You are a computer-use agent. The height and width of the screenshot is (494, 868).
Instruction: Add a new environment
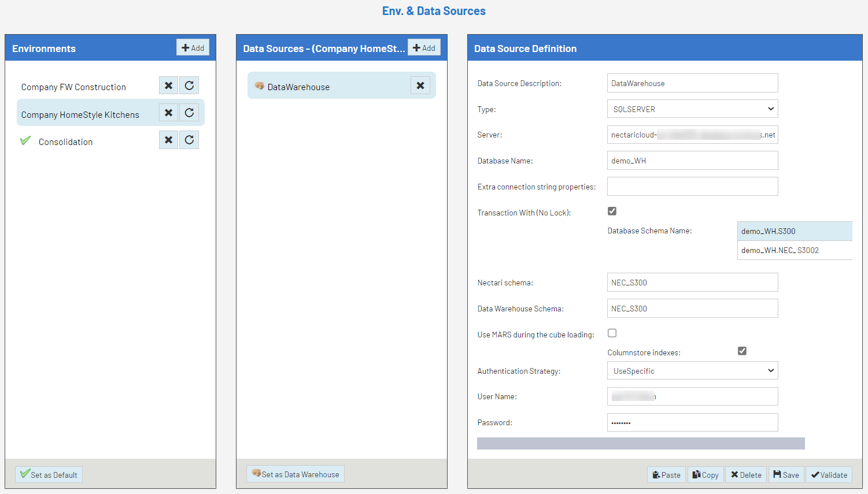click(193, 48)
